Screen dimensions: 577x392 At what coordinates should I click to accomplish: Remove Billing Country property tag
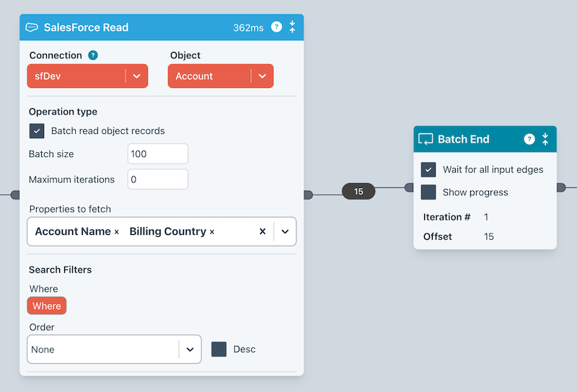(212, 232)
